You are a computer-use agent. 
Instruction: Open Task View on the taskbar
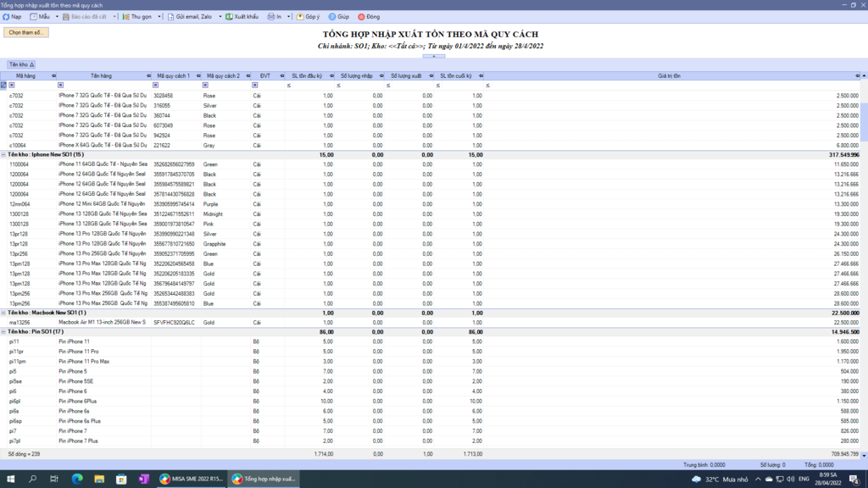click(53, 480)
